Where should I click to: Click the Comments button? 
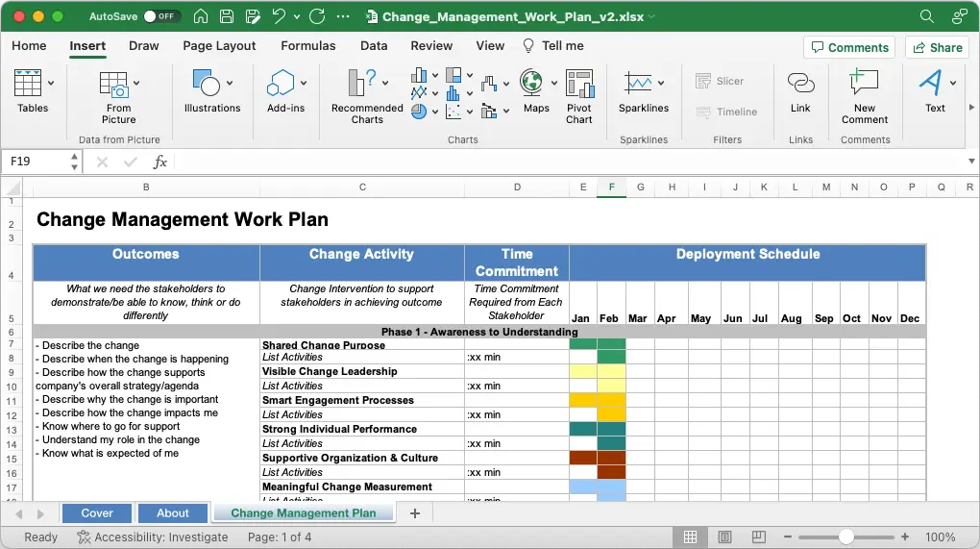(x=849, y=47)
